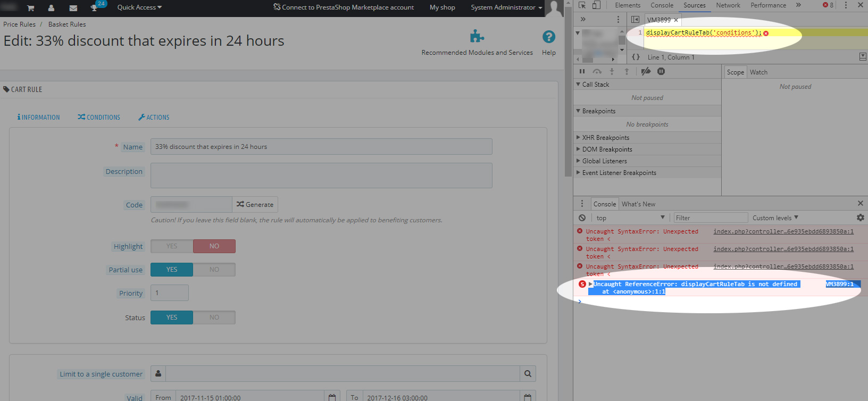Switch to the Information tab
Image resolution: width=868 pixels, height=401 pixels.
[38, 117]
